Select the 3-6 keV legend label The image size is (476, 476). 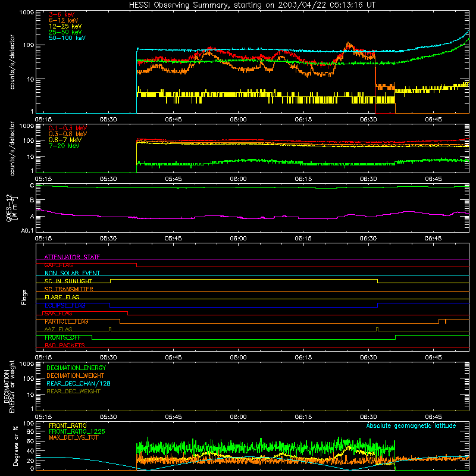tap(62, 14)
